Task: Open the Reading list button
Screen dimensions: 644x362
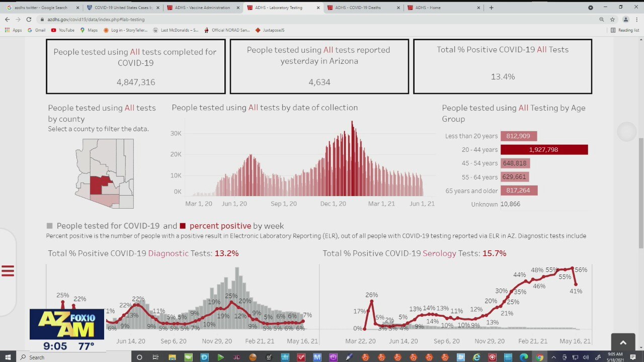Action: (x=625, y=30)
